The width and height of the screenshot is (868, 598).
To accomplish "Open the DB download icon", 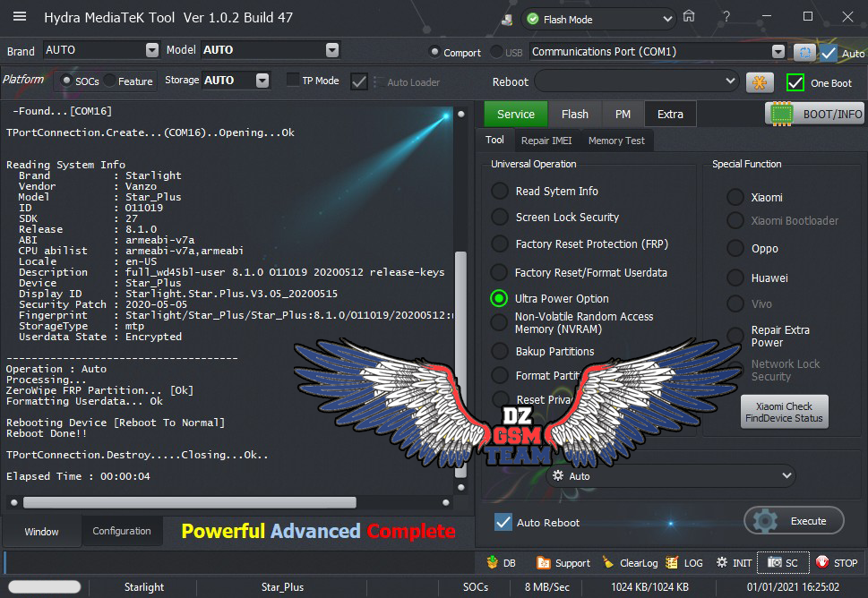I will pyautogui.click(x=493, y=563).
